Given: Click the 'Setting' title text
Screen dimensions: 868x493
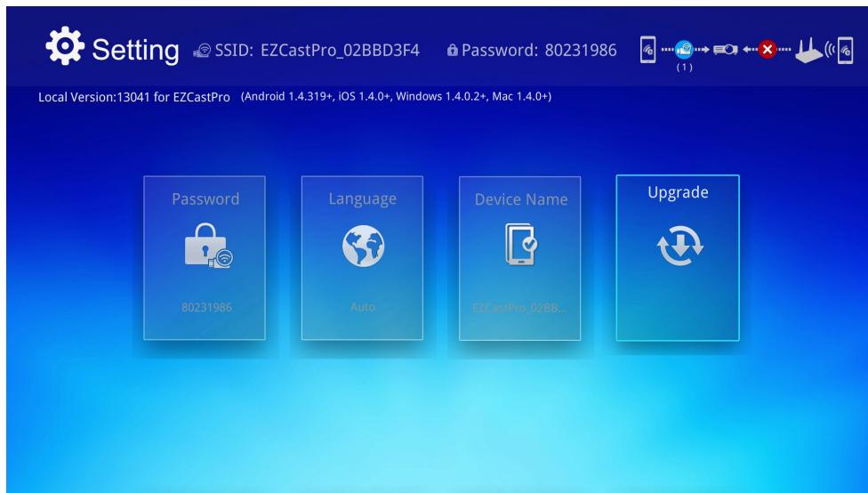Looking at the screenshot, I should pos(135,50).
